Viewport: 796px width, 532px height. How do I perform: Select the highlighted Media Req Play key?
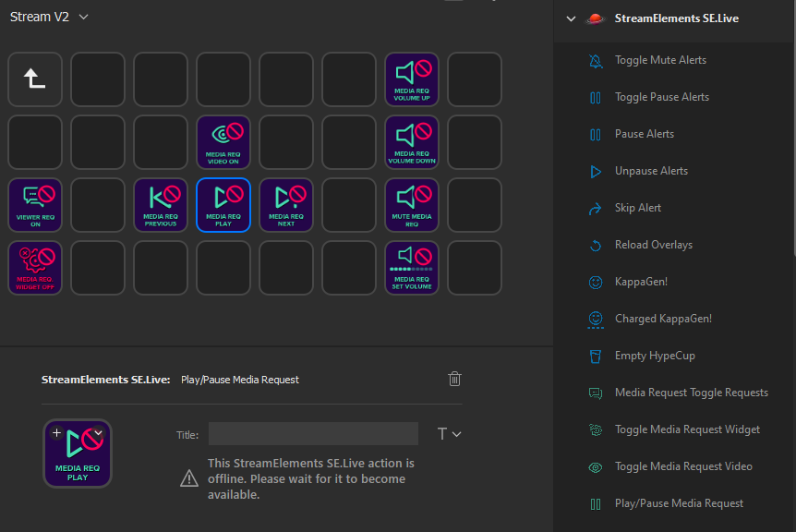click(223, 205)
